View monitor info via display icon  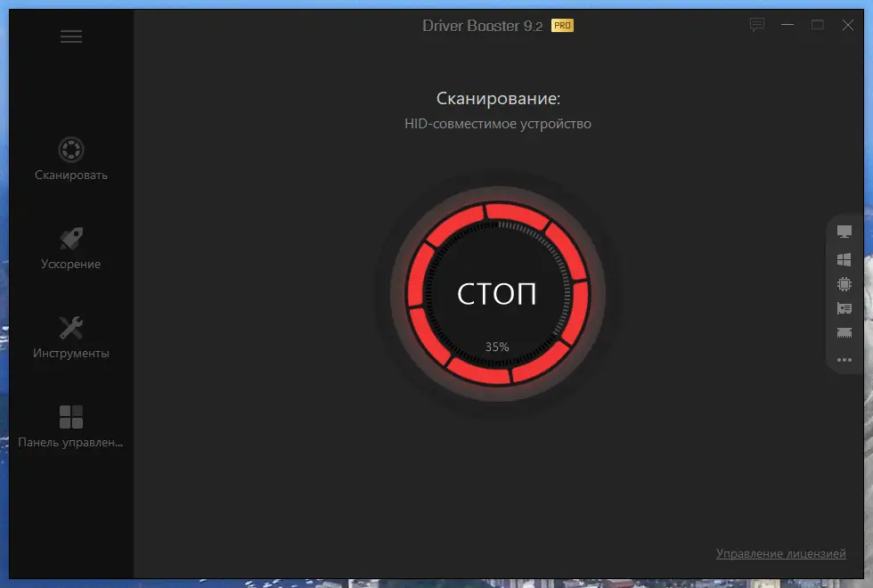pos(843,230)
